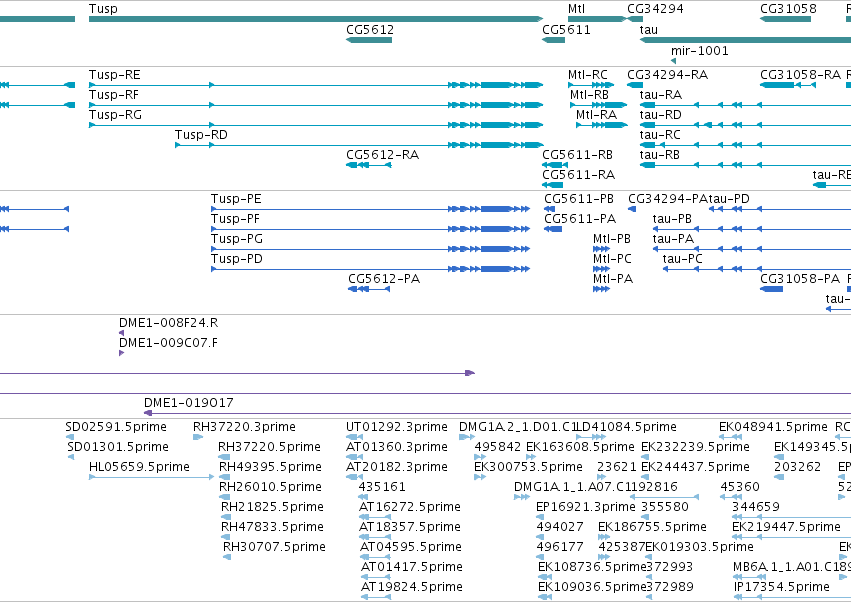
Task: Click SD01301.5prime EST label
Action: pos(118,447)
